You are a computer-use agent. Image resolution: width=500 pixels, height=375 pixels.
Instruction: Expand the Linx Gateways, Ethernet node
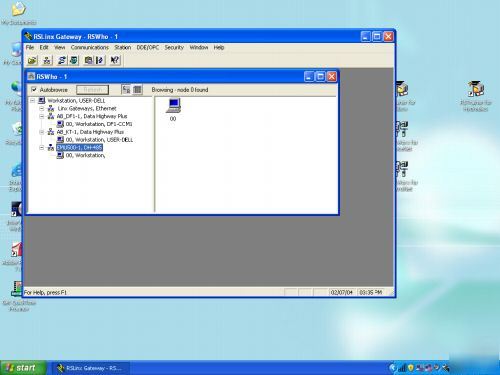point(42,108)
